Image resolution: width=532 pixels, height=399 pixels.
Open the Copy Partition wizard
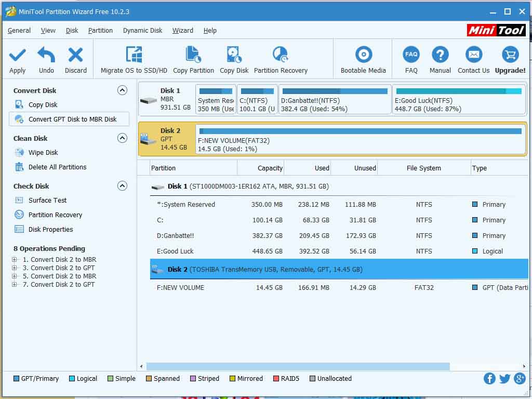[193, 60]
